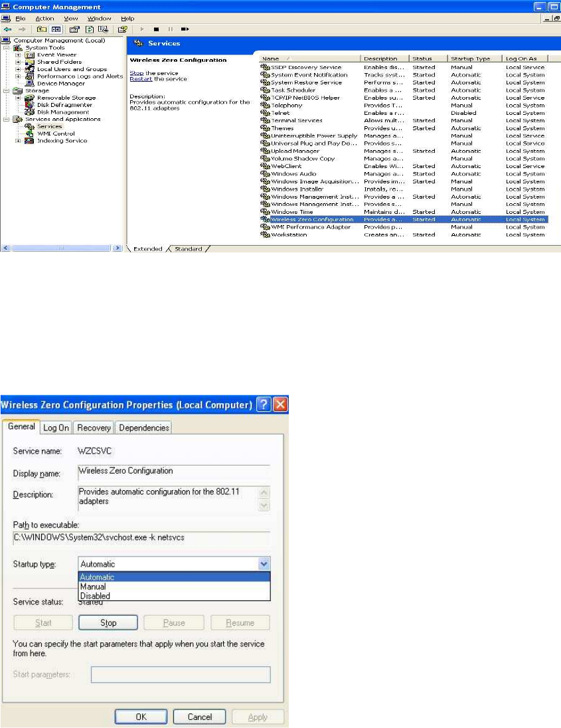Open the Action menu
The height and width of the screenshot is (728, 561).
tap(44, 19)
